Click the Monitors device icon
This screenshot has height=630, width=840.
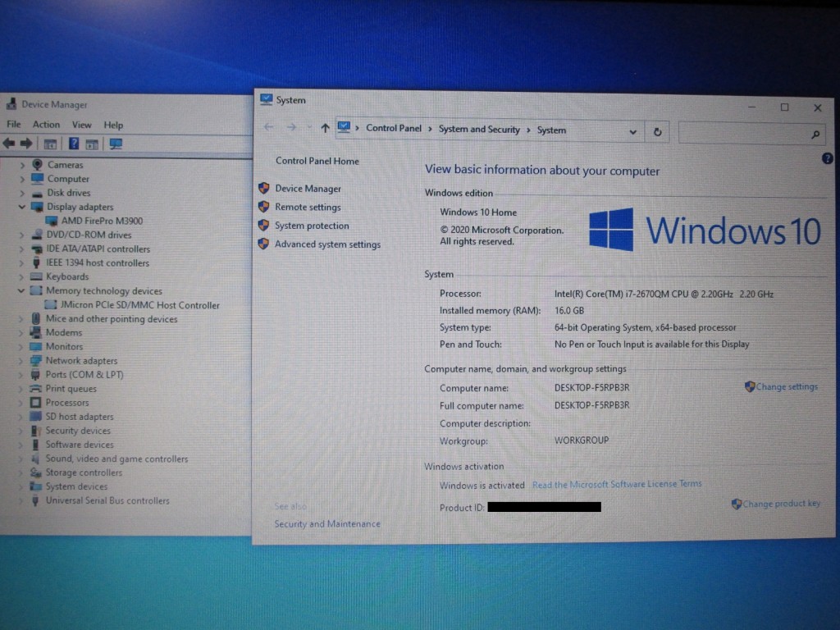coord(36,347)
